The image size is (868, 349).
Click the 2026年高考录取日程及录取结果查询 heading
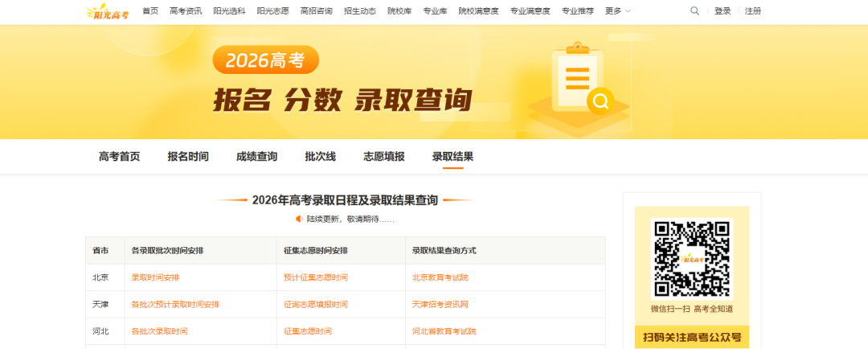(345, 200)
